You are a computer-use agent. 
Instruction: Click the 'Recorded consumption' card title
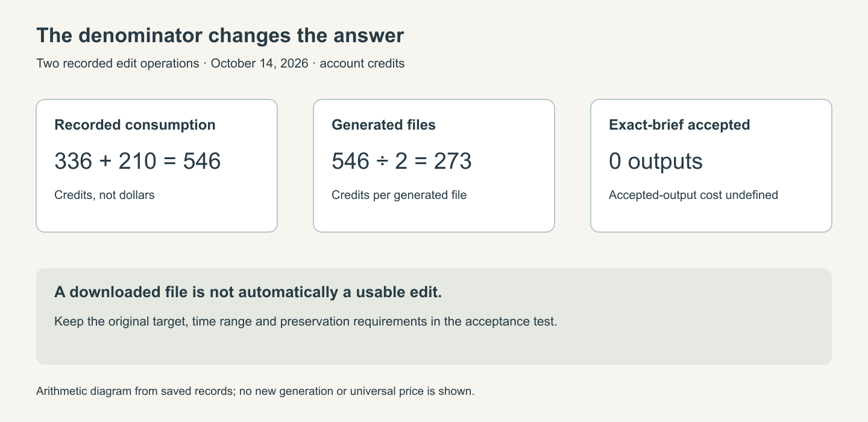135,125
